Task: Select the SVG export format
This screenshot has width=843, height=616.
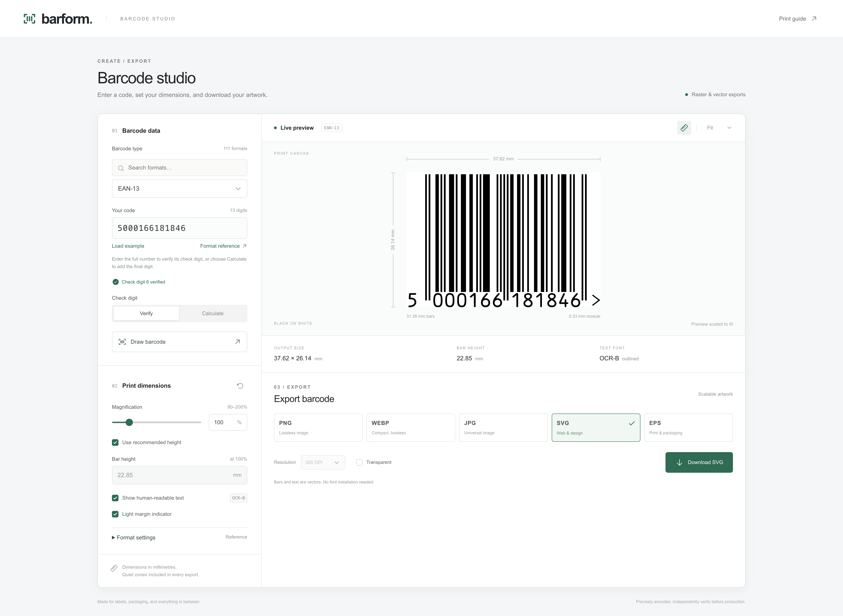Action: 596,428
